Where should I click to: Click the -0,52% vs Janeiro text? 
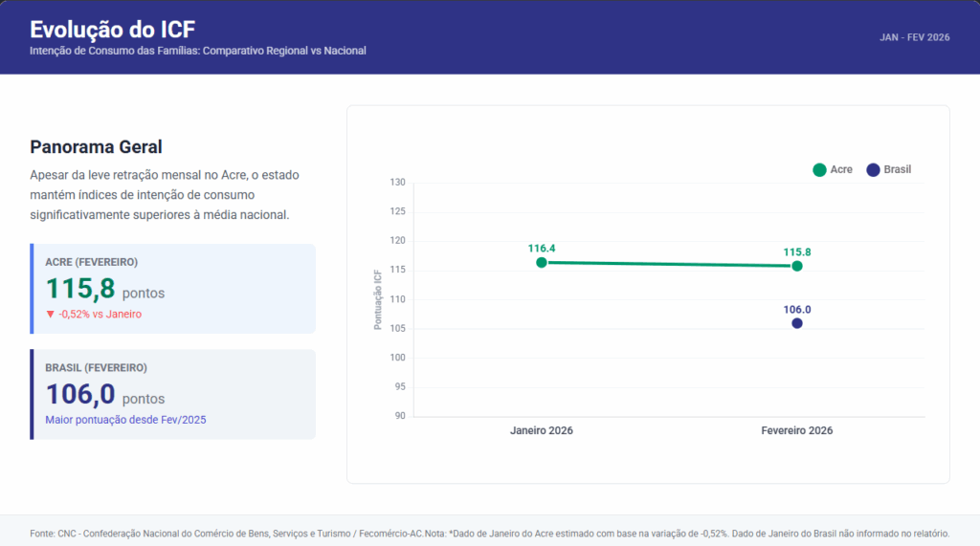coord(100,315)
